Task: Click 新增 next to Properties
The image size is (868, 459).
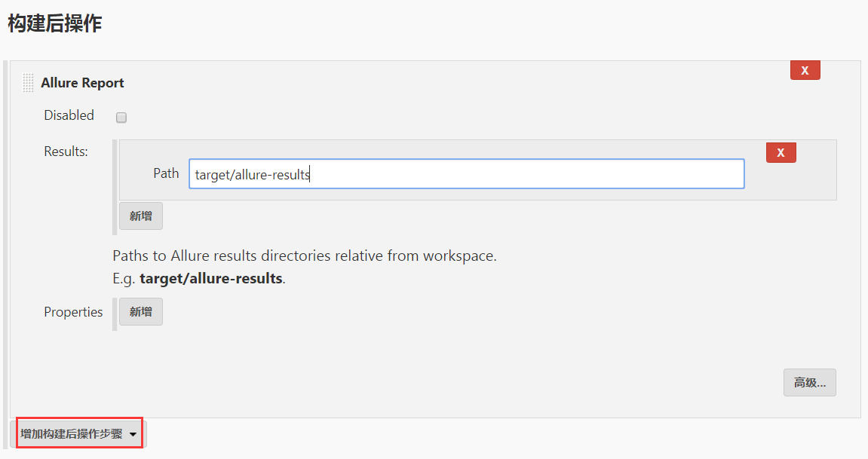Action: 141,311
